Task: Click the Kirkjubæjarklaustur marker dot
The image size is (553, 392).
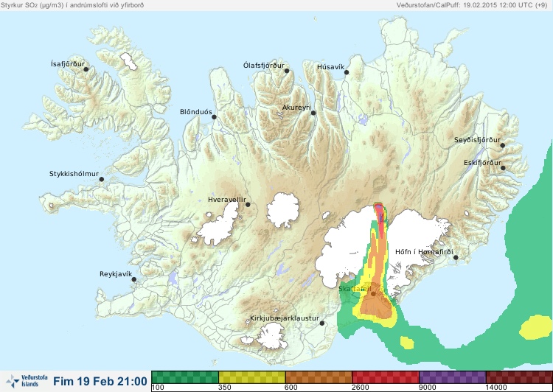Action: 321,323
